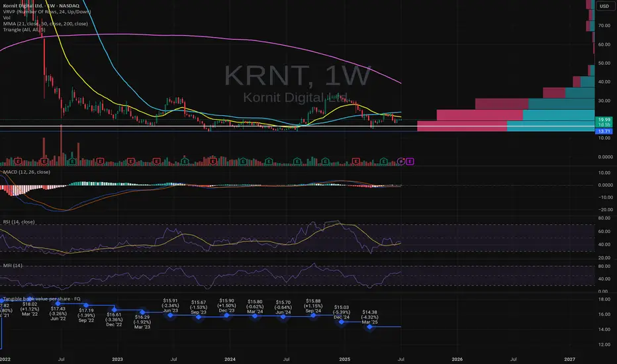617x364 pixels.
Task: Select the green earnings marker for May 2024
Action: coord(269,161)
